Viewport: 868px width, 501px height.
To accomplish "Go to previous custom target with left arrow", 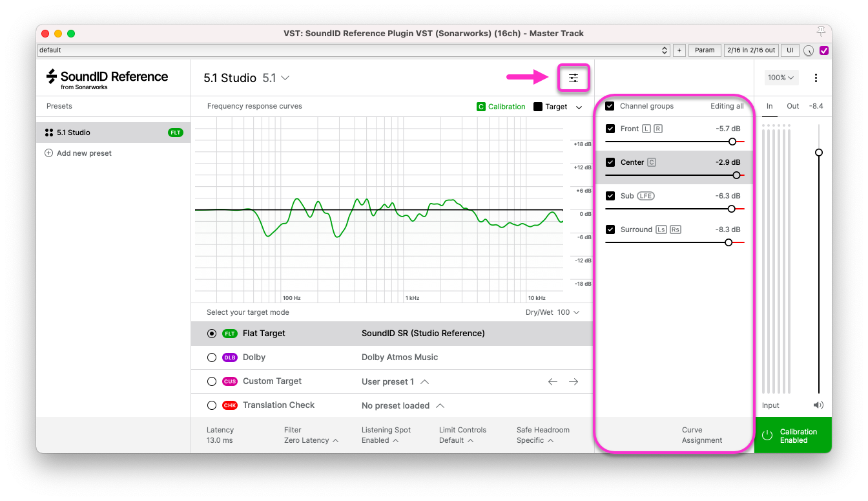I will [552, 381].
